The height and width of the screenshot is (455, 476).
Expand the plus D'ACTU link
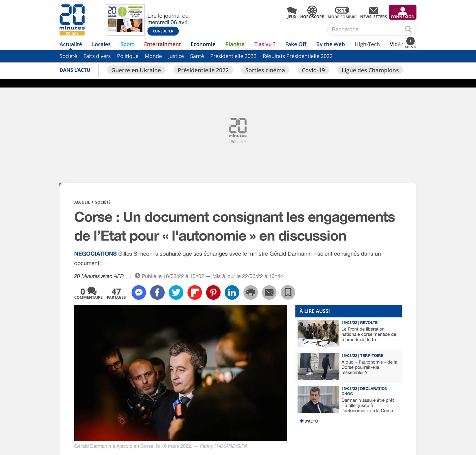click(x=309, y=421)
